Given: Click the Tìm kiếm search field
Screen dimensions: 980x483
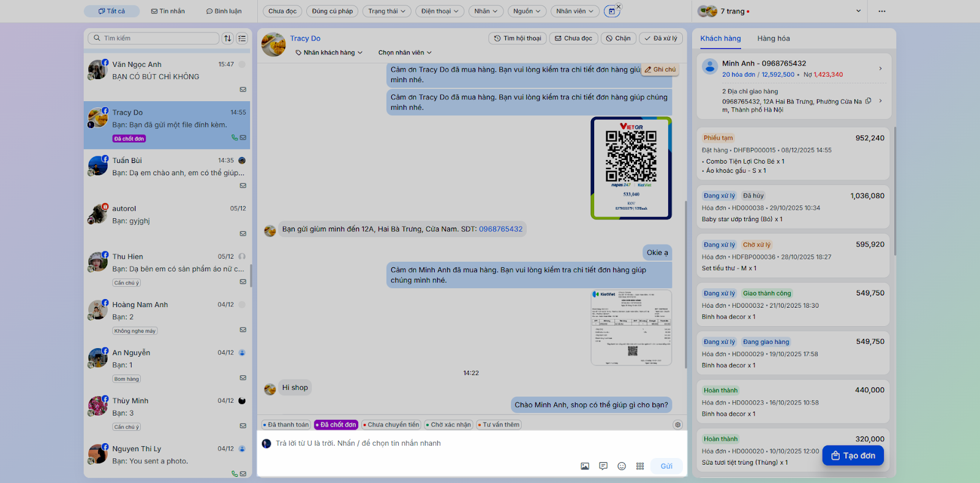Looking at the screenshot, I should click(154, 38).
